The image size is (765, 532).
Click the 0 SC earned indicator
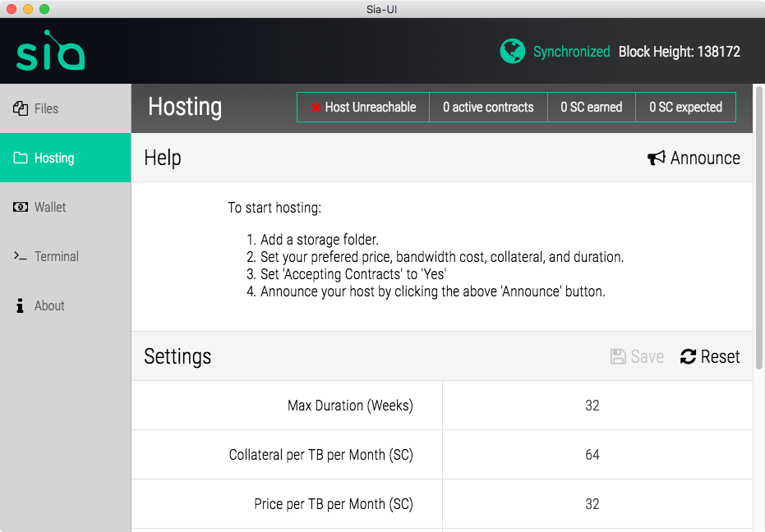coord(592,108)
